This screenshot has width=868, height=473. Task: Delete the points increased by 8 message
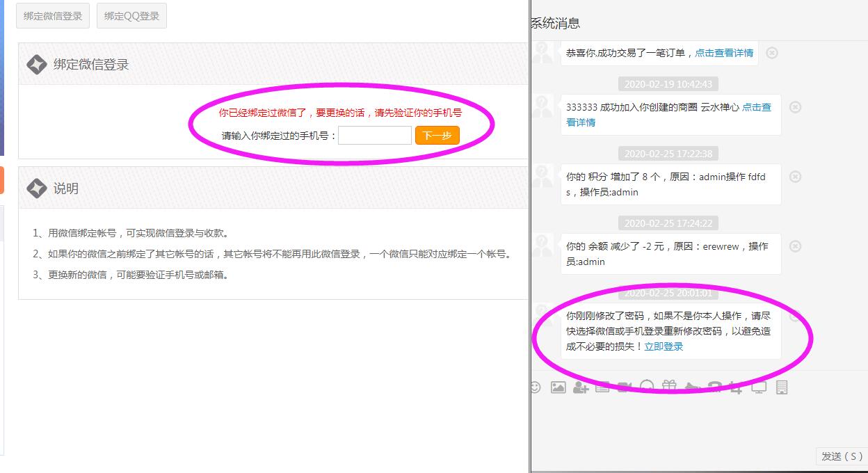pyautogui.click(x=796, y=177)
